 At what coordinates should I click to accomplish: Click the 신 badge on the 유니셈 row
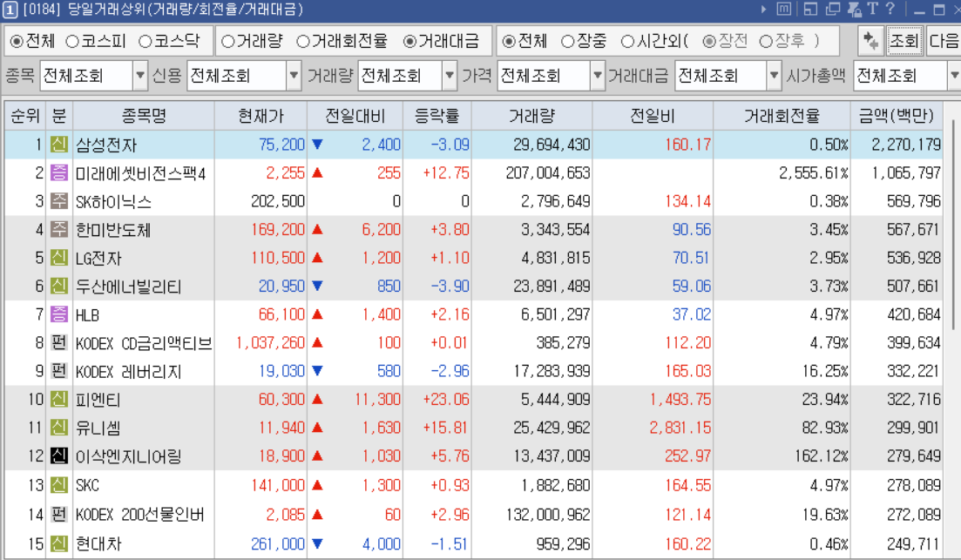point(59,428)
